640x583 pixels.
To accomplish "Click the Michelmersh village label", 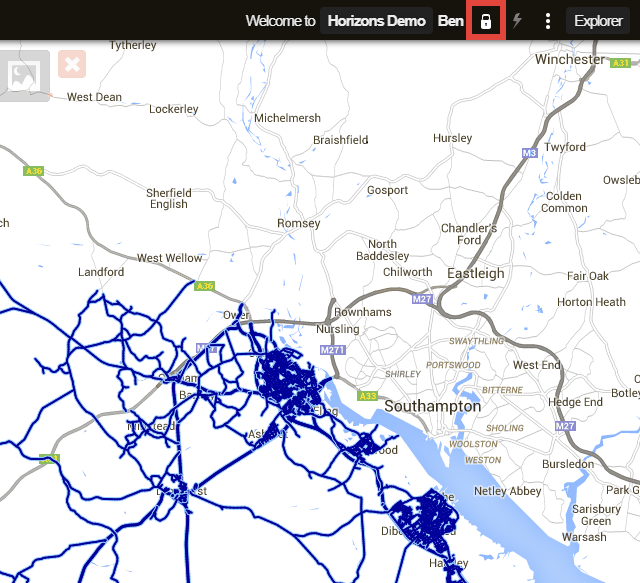I will tap(287, 118).
